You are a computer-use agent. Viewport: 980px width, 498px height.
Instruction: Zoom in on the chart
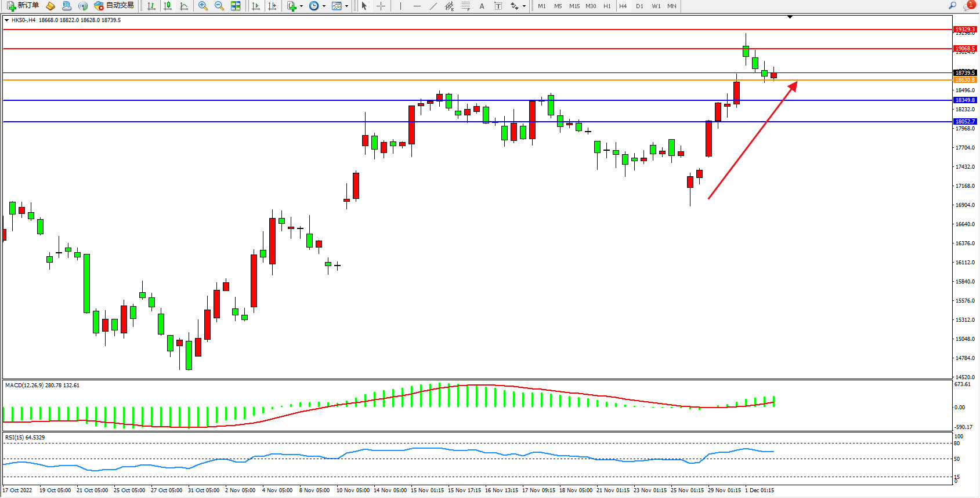click(x=203, y=6)
